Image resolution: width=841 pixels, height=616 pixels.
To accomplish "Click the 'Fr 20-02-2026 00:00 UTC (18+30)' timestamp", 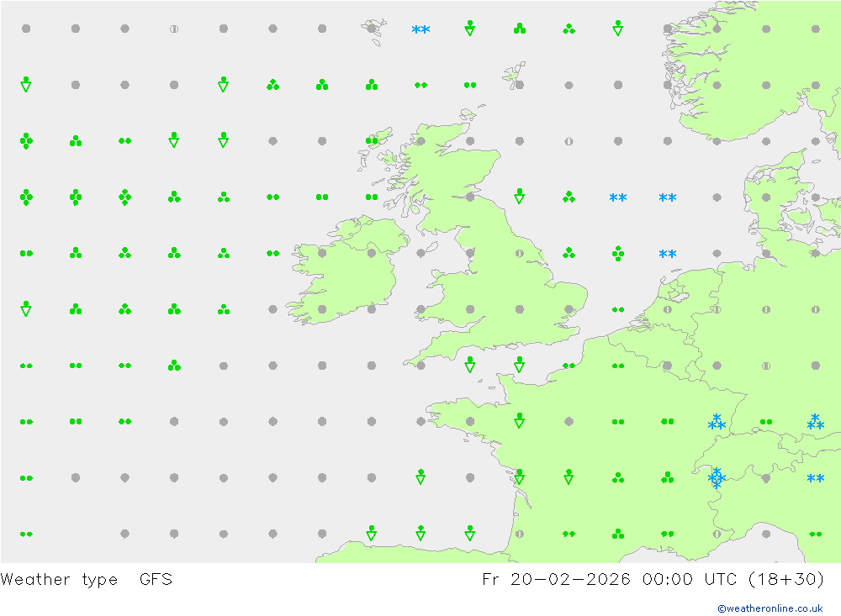I will (653, 579).
